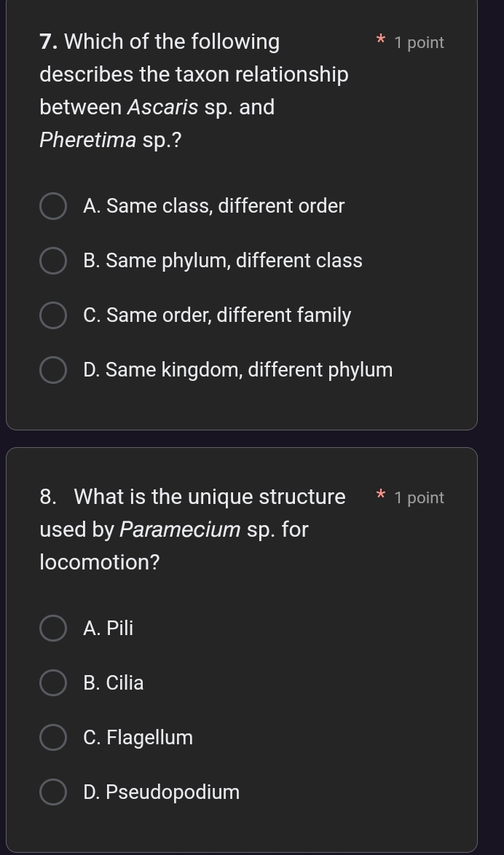Pick radio button next to 'D. Same kingdom, different phylum'
Image resolution: width=504 pixels, height=855 pixels.
[x=52, y=370]
